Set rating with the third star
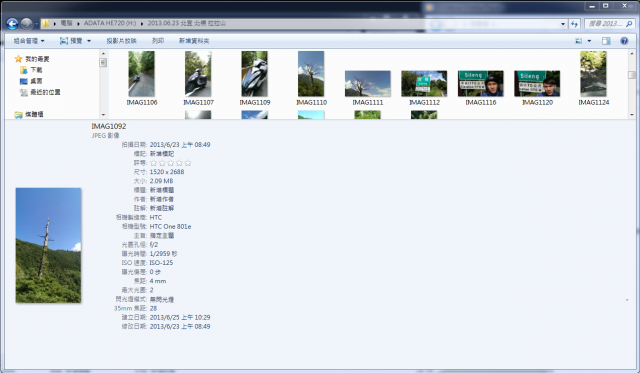Viewport: 640px width, 373px height. pos(171,163)
